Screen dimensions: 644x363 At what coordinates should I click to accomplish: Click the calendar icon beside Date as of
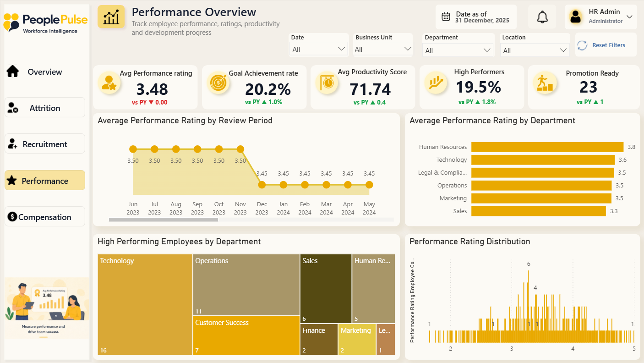click(x=446, y=17)
